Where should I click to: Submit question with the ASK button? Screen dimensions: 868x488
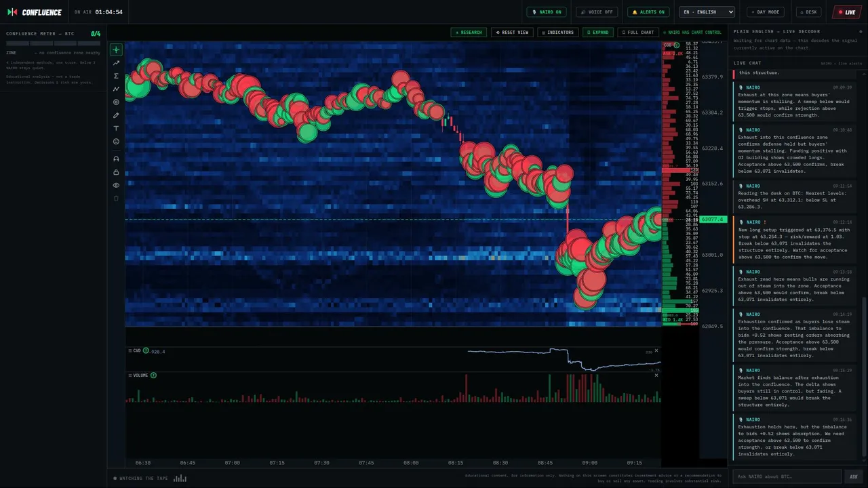pos(854,476)
